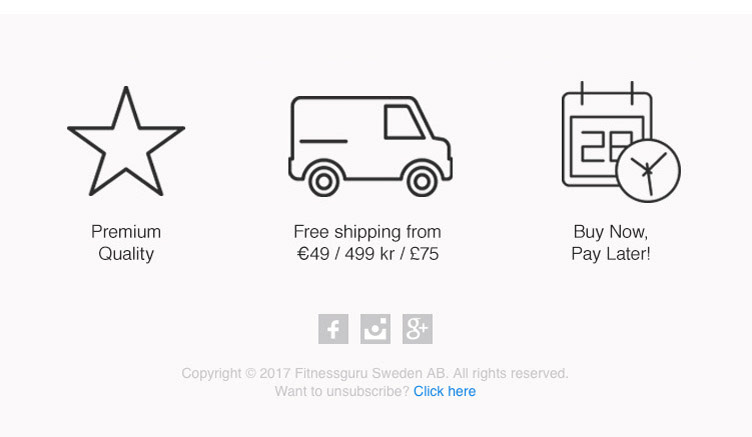The width and height of the screenshot is (752, 437).
Task: Click the "Premium Quality" label
Action: click(126, 243)
